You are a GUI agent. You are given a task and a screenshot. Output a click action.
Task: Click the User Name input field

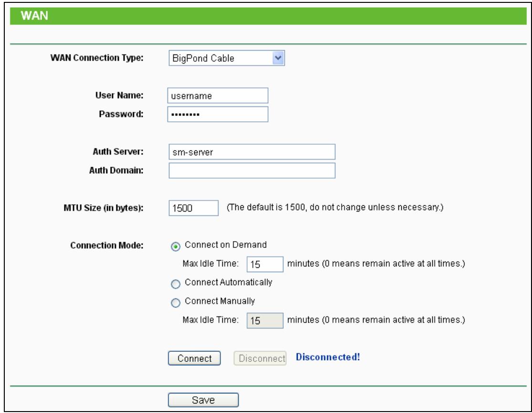point(218,95)
